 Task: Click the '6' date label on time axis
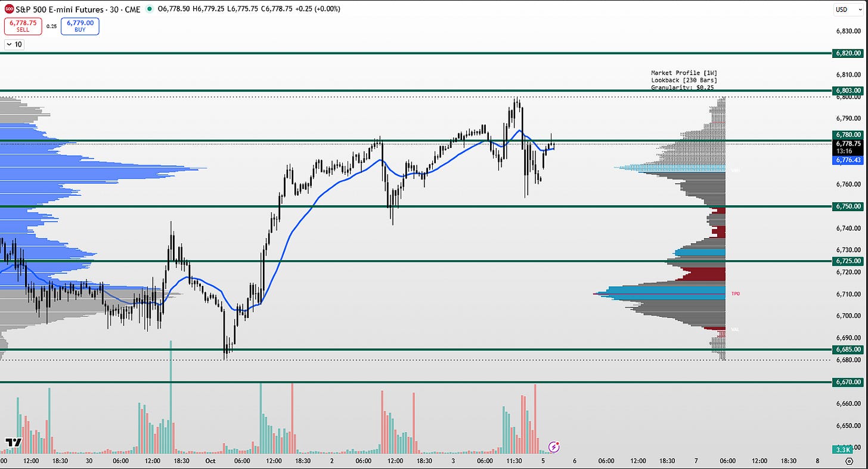coord(574,461)
